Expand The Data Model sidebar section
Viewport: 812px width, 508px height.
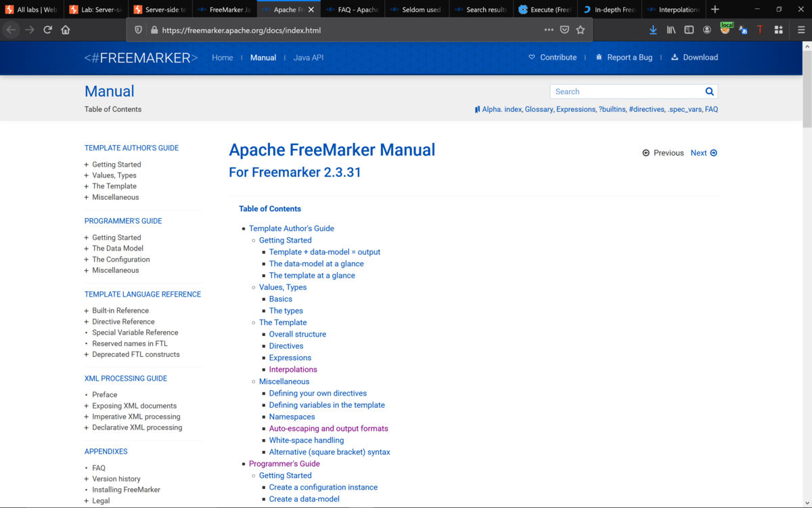pos(87,249)
